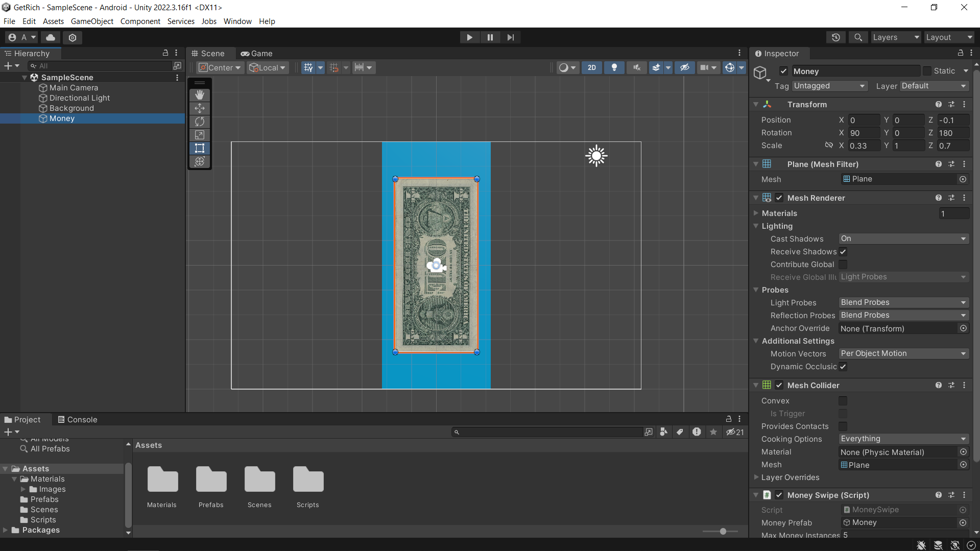Toggle the Receive Shadows checkbox

(843, 252)
